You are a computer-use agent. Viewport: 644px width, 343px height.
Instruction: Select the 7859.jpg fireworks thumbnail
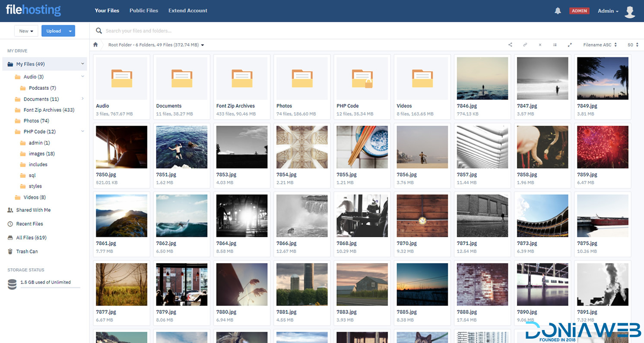point(603,147)
